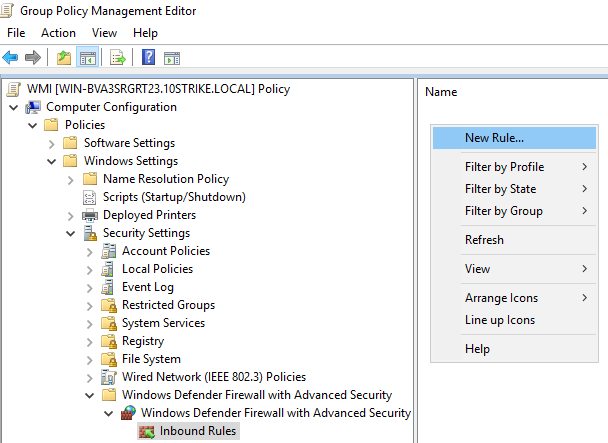Open Filter by Profile submenu
Image resolution: width=608 pixels, height=443 pixels.
(x=514, y=167)
